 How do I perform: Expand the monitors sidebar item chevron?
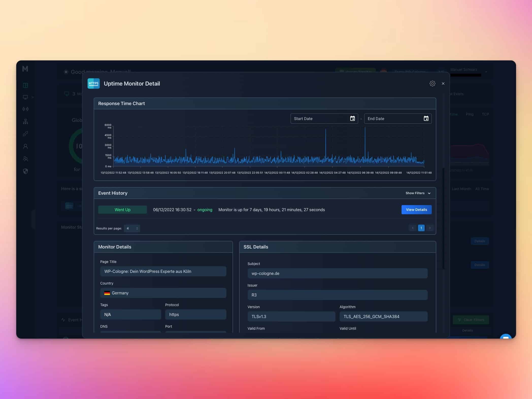point(32,97)
